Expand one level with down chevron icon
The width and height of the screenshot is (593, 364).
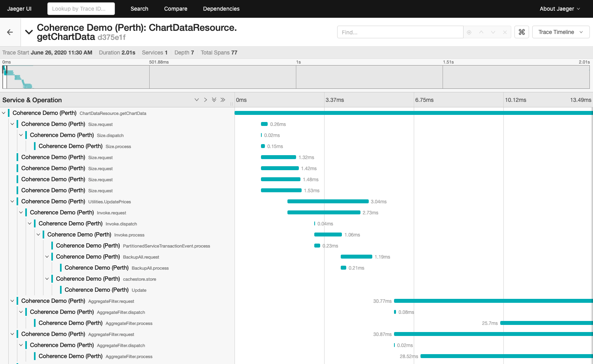coord(197,100)
